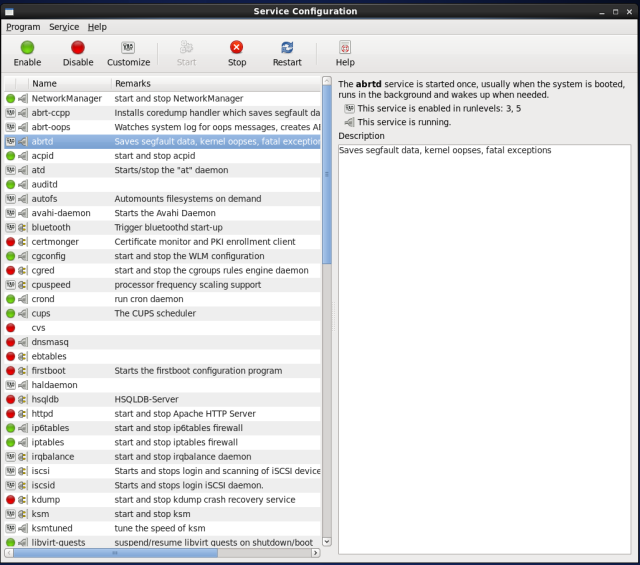Click the red Disable toolbar icon

click(78, 48)
